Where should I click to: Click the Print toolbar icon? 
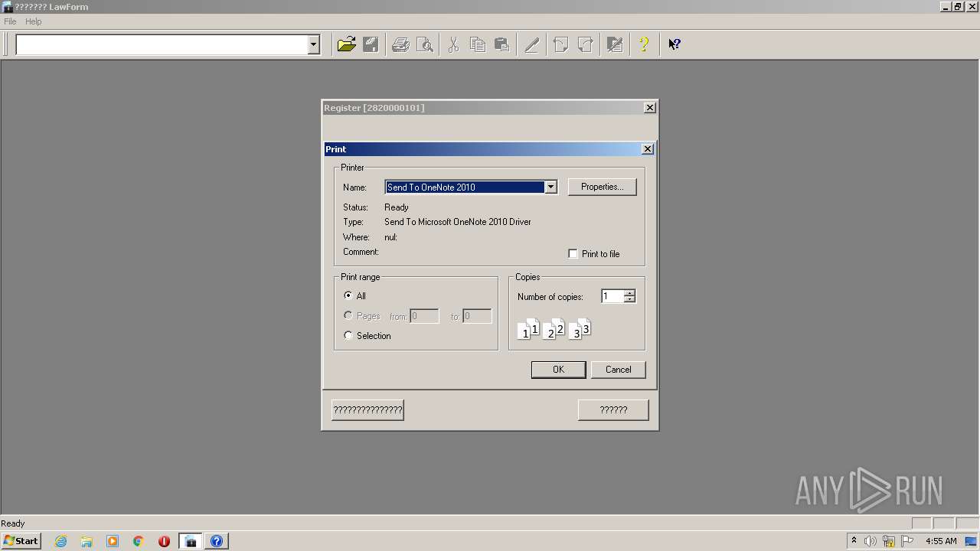point(400,44)
